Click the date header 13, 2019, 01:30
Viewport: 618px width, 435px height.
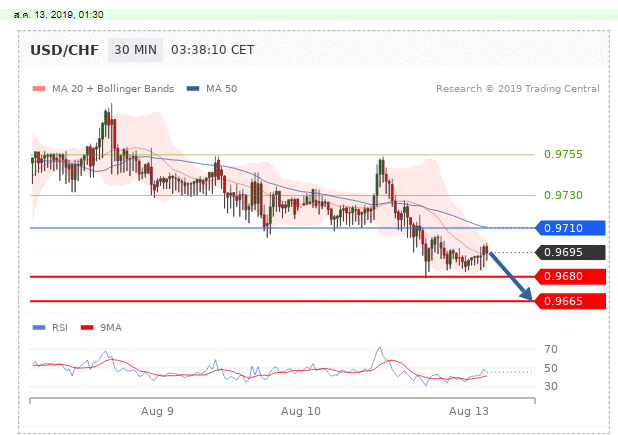click(58, 15)
